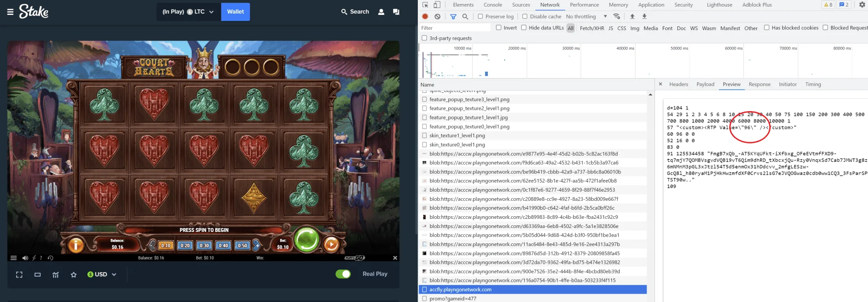
Task: Open network conditions wifi icon
Action: coord(617,16)
